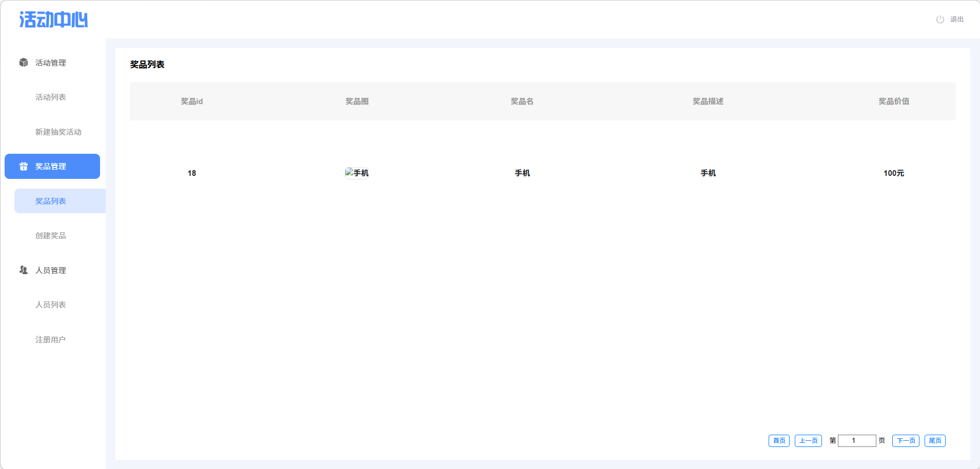
Task: Select the 奖品管理 menu section
Action: [52, 166]
